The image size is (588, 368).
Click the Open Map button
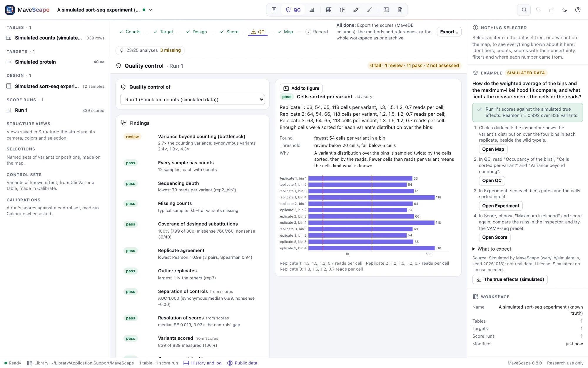click(x=493, y=149)
